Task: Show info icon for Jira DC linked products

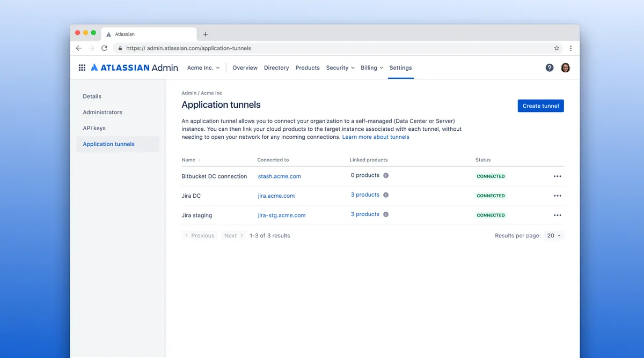Action: click(386, 195)
